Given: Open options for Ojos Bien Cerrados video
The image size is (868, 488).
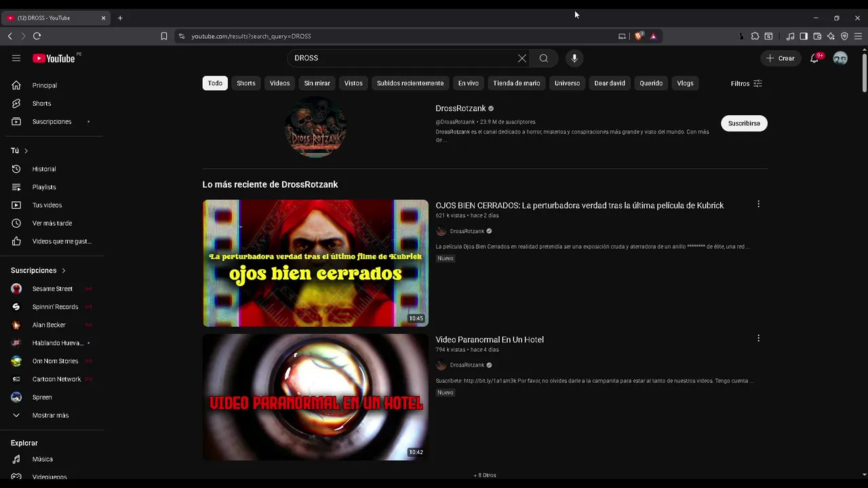Looking at the screenshot, I should tap(758, 204).
